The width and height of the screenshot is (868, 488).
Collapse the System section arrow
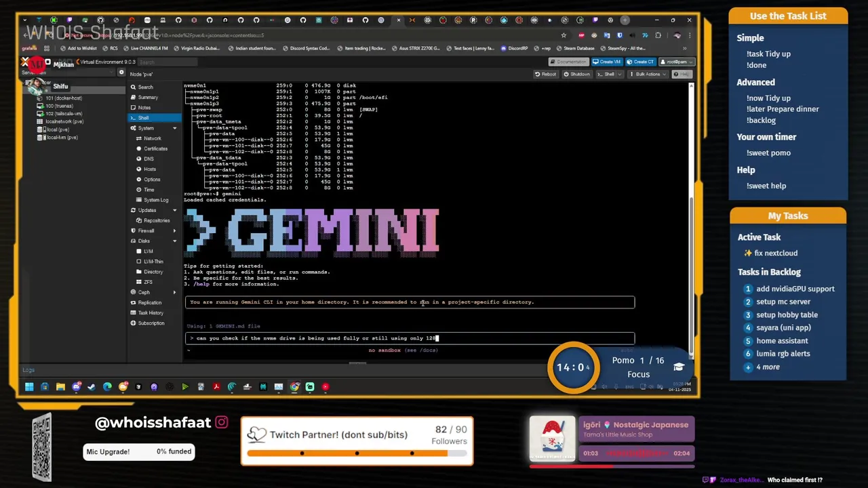[x=174, y=128]
